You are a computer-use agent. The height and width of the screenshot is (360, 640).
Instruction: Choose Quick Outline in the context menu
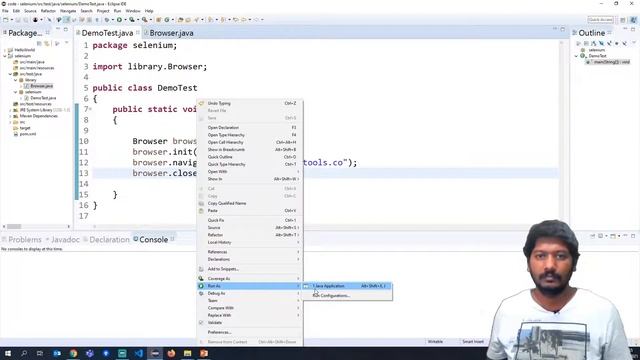coord(250,157)
